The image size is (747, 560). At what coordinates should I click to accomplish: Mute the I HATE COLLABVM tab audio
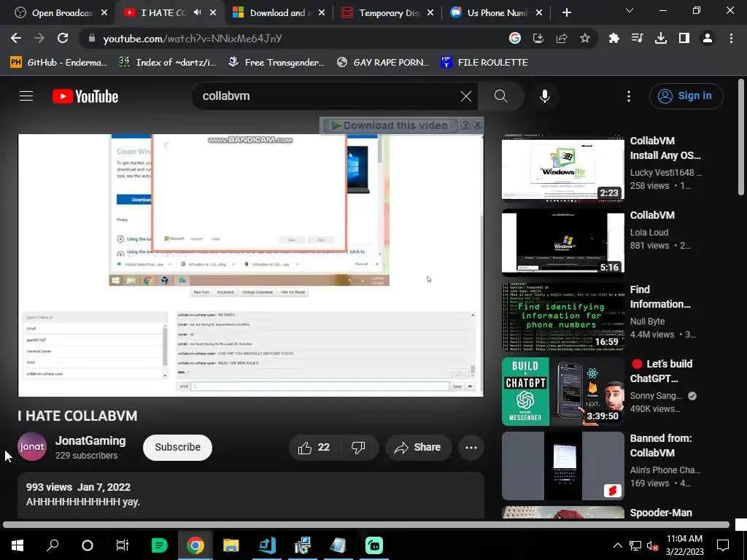coord(197,12)
